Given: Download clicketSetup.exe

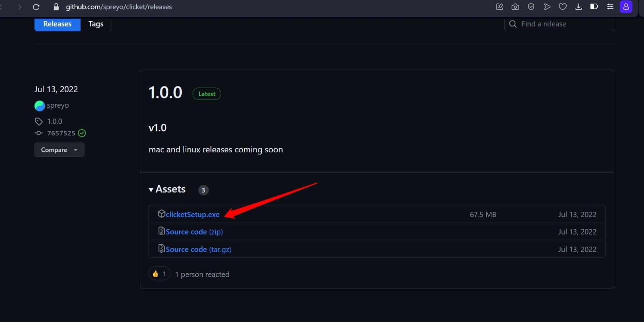Looking at the screenshot, I should pyautogui.click(x=192, y=215).
